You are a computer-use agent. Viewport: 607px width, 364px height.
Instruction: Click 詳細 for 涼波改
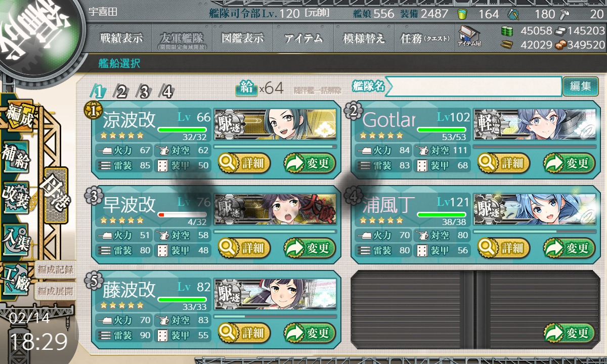[244, 163]
